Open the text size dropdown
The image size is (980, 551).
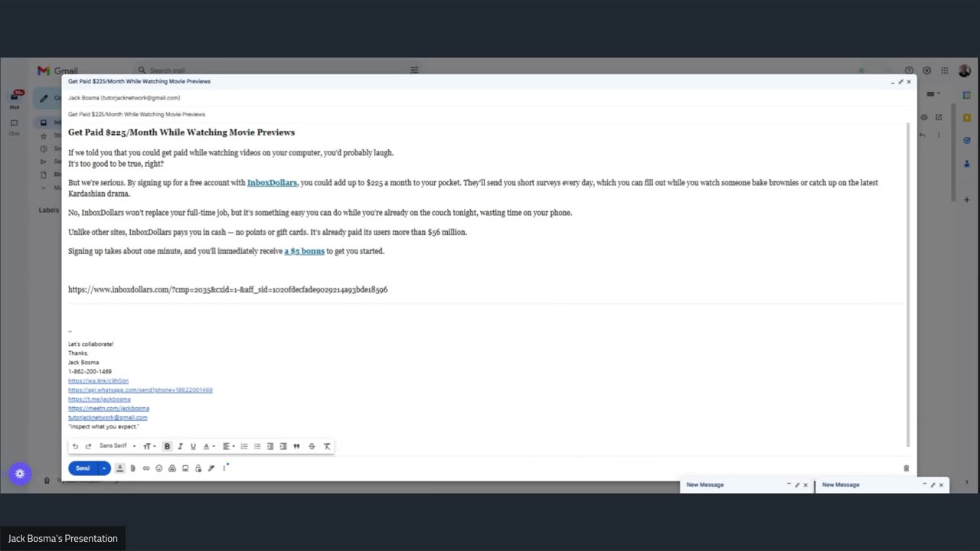click(149, 446)
